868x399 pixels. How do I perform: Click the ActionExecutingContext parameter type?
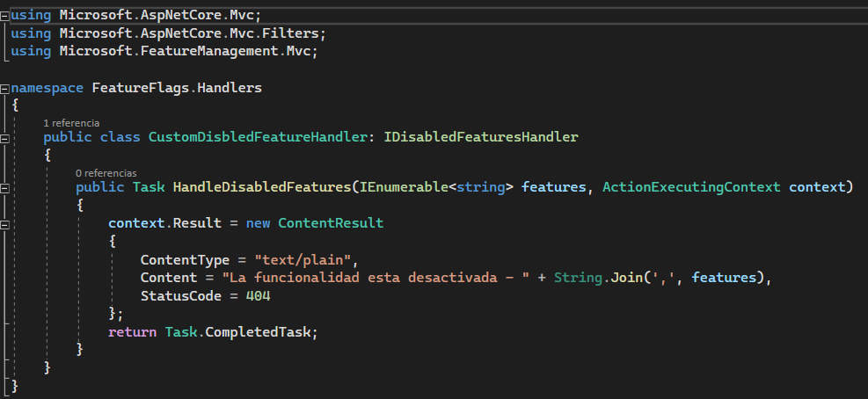point(691,187)
